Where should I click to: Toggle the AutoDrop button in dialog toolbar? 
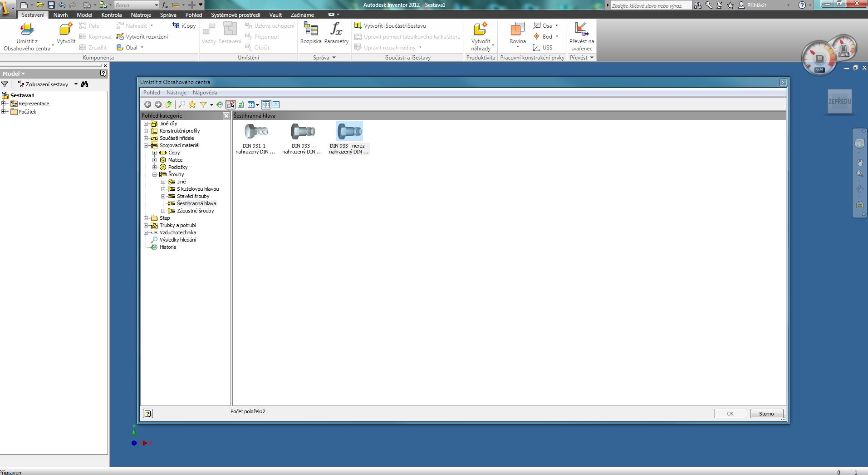[230, 104]
